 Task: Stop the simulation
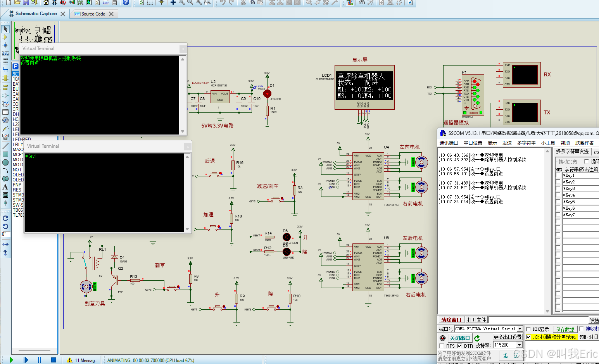click(x=54, y=360)
